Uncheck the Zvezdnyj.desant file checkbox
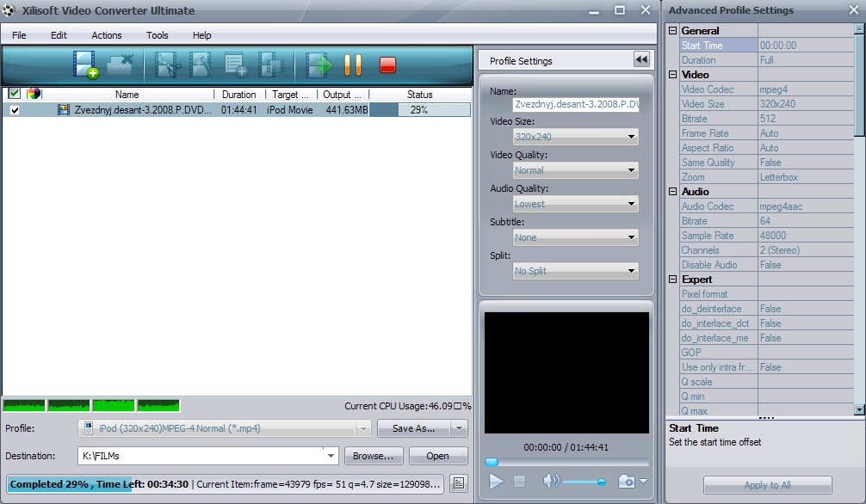 coord(15,110)
